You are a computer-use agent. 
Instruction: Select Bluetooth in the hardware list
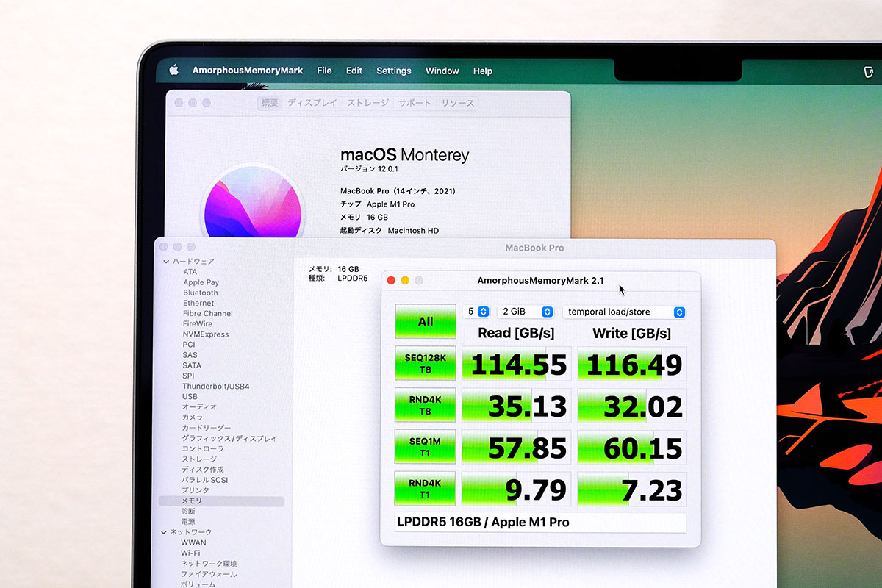coord(201,293)
